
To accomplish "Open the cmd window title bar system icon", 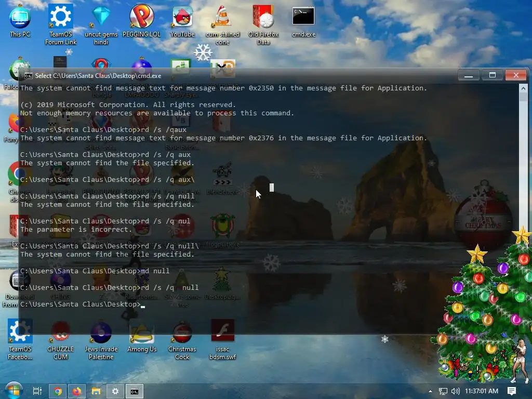I will pos(29,76).
